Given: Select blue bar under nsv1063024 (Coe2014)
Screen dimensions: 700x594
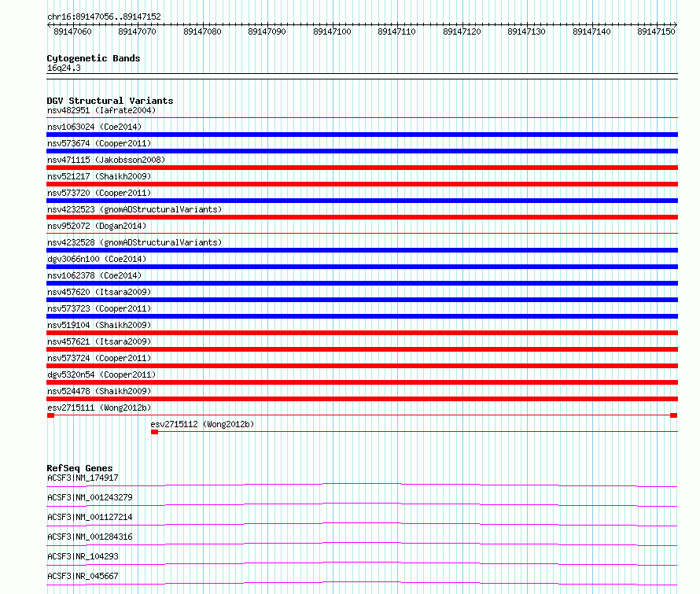Looking at the screenshot, I should 362,135.
